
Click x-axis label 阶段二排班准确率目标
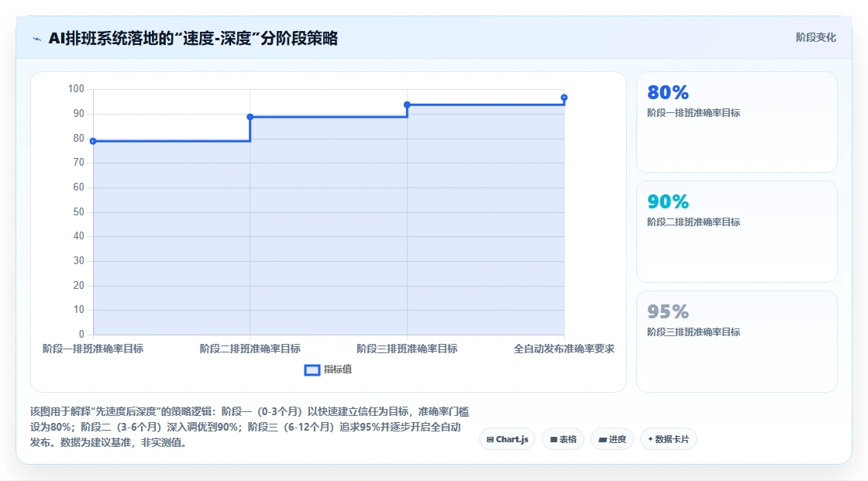pyautogui.click(x=250, y=349)
